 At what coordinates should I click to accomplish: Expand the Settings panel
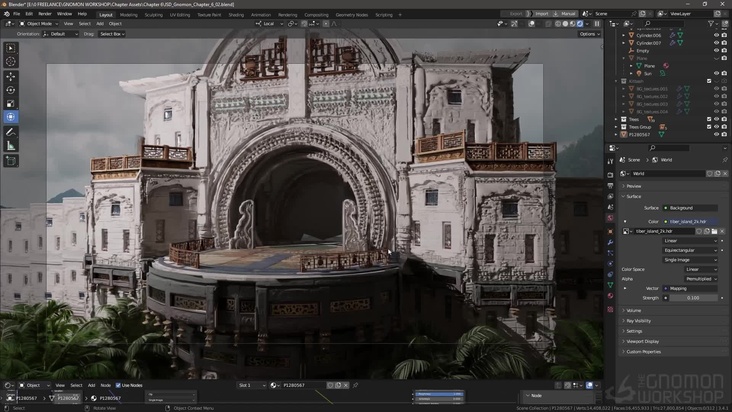[672, 331]
